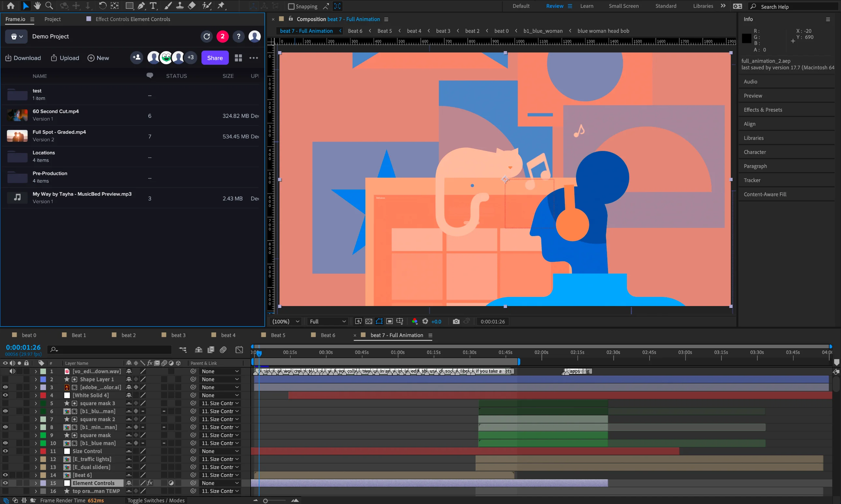Select the Puppet Pin tool
This screenshot has height=504, width=841.
222,6
